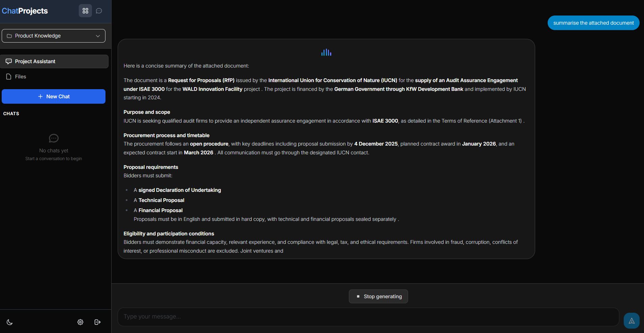Click the 'January 2026' contract award text
Screen dimensions: 644x333
(x=479, y=144)
